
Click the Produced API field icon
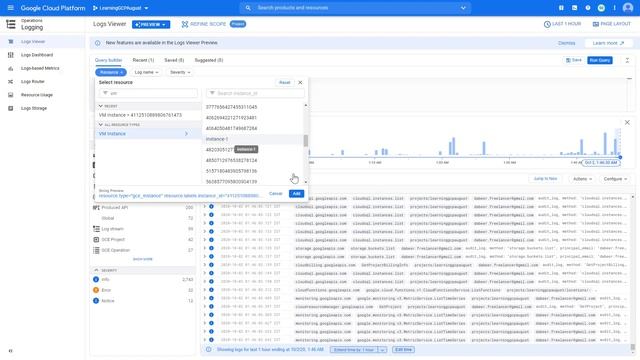(x=96, y=208)
